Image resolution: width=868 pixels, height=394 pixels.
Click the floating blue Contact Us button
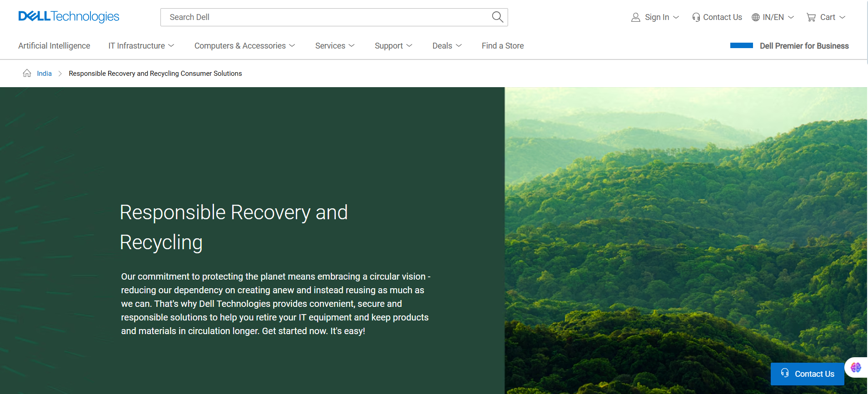coord(807,374)
